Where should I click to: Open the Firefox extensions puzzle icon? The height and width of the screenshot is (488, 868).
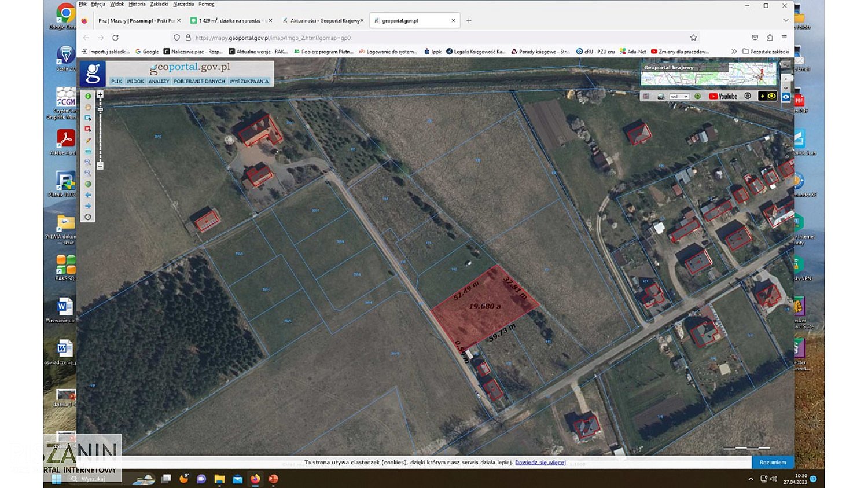pyautogui.click(x=770, y=38)
